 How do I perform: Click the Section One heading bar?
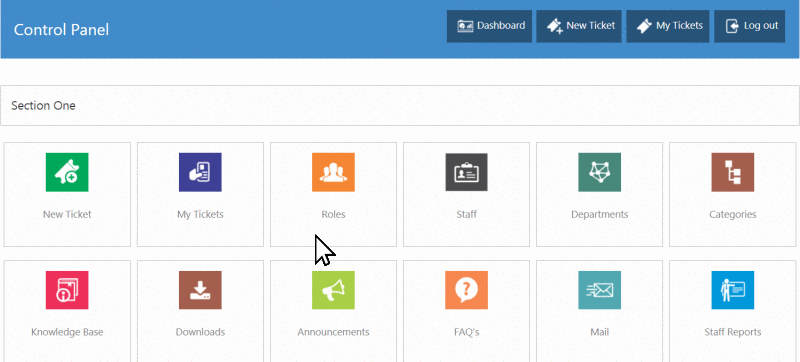point(400,106)
